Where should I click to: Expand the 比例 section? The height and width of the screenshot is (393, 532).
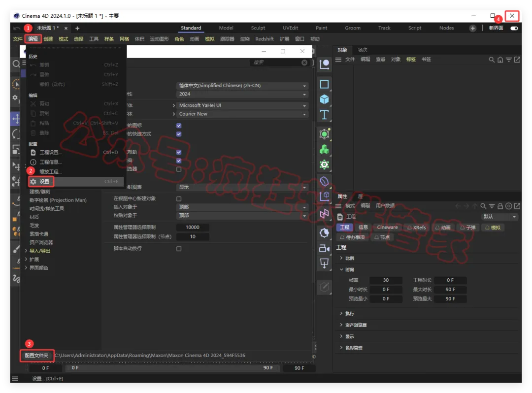(x=341, y=258)
